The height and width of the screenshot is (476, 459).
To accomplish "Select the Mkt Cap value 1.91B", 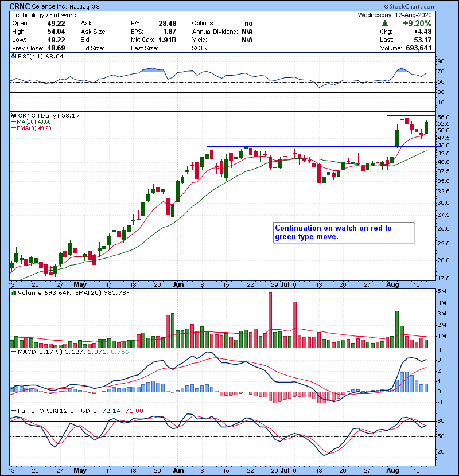I will [x=168, y=40].
